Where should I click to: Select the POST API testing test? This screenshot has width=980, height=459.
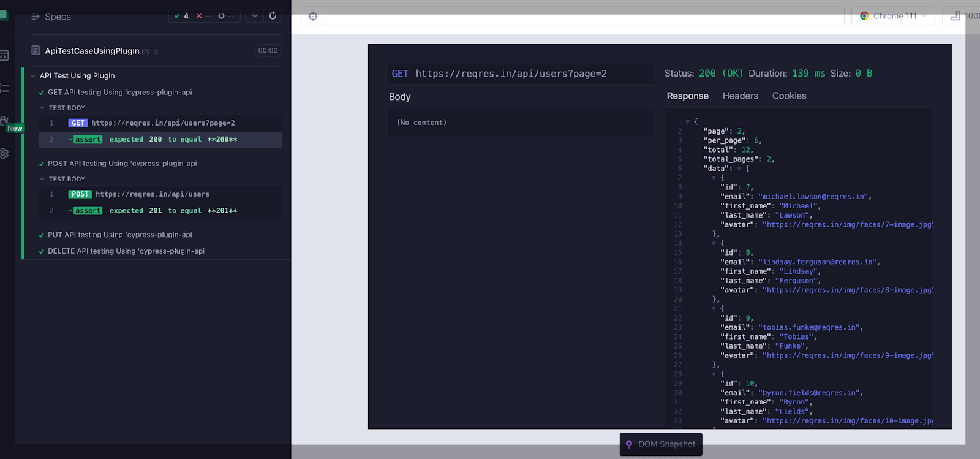click(123, 164)
